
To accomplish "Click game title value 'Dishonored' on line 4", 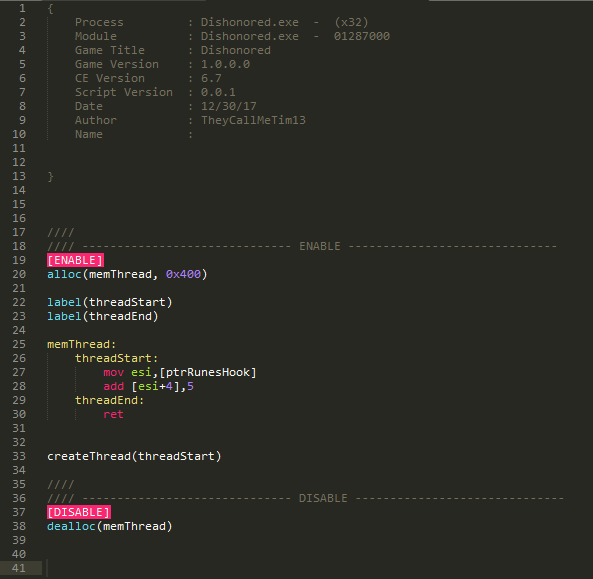I will [236, 50].
